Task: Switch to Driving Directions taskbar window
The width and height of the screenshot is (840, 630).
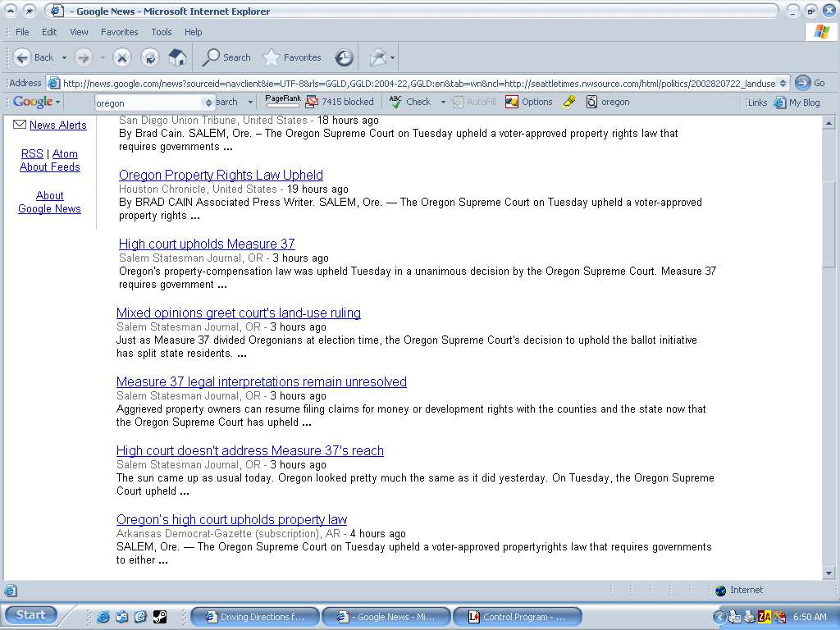Action: click(x=255, y=617)
